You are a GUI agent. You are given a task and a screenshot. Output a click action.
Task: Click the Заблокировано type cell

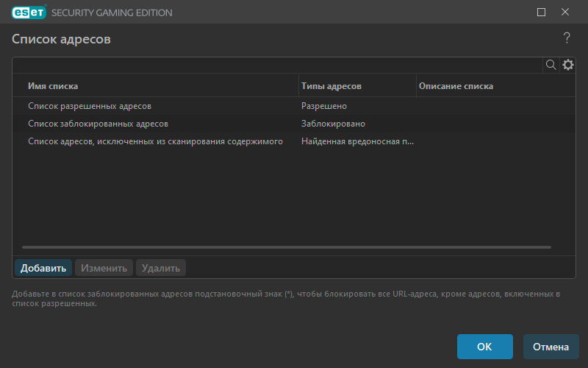coord(333,124)
